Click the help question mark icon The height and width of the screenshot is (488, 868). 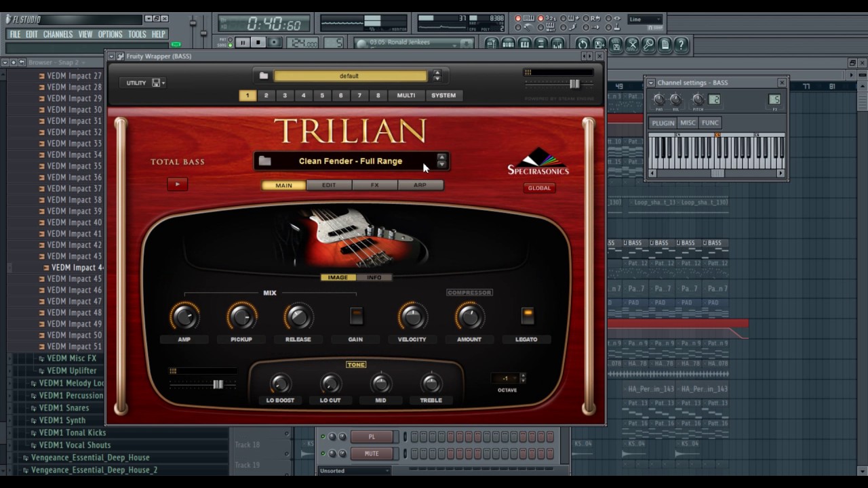[681, 45]
